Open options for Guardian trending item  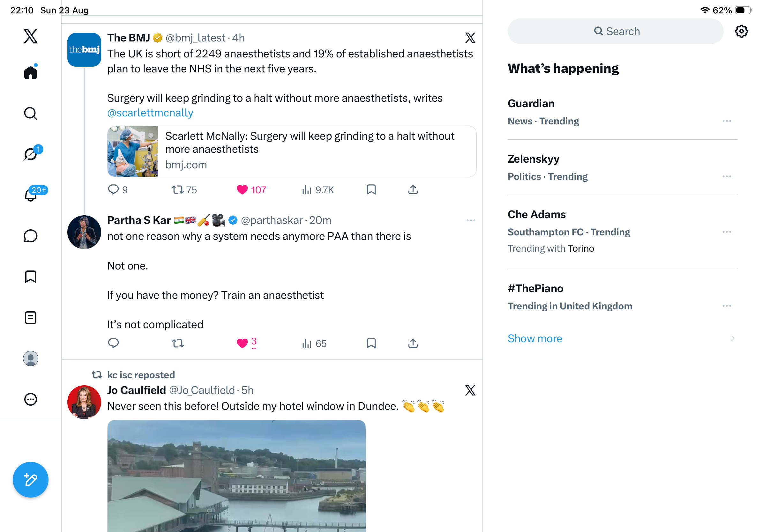(x=727, y=121)
